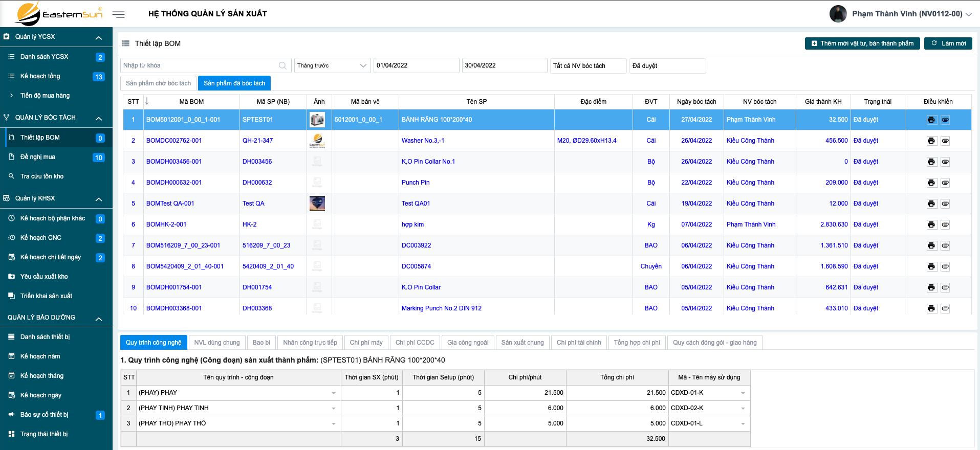Click the user avatar in the top right
This screenshot has width=980, height=450.
click(x=838, y=14)
